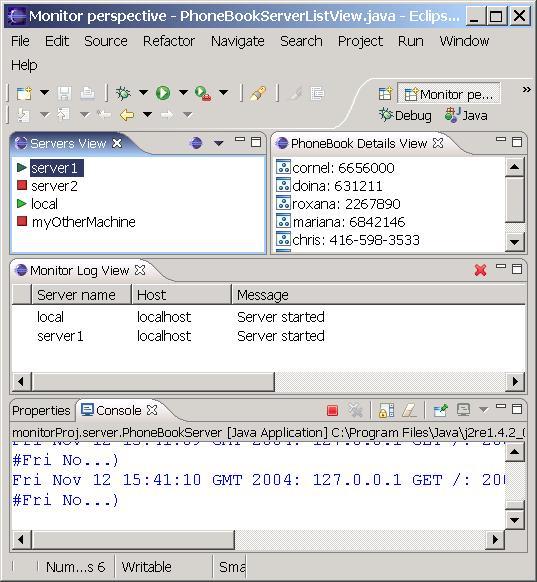Click the Monitor Log horizontal scrollbar thumb
Viewport: 537px width, 582px height.
click(153, 382)
